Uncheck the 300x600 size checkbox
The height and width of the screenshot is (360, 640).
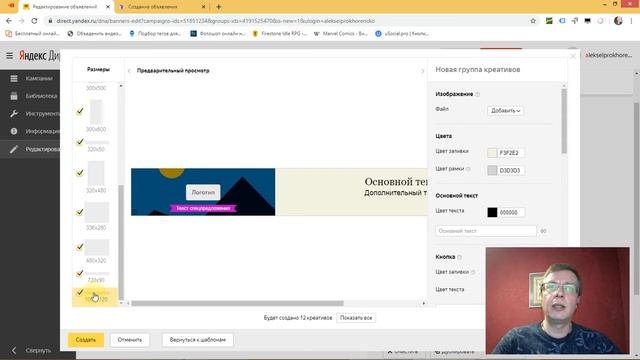pyautogui.click(x=80, y=111)
